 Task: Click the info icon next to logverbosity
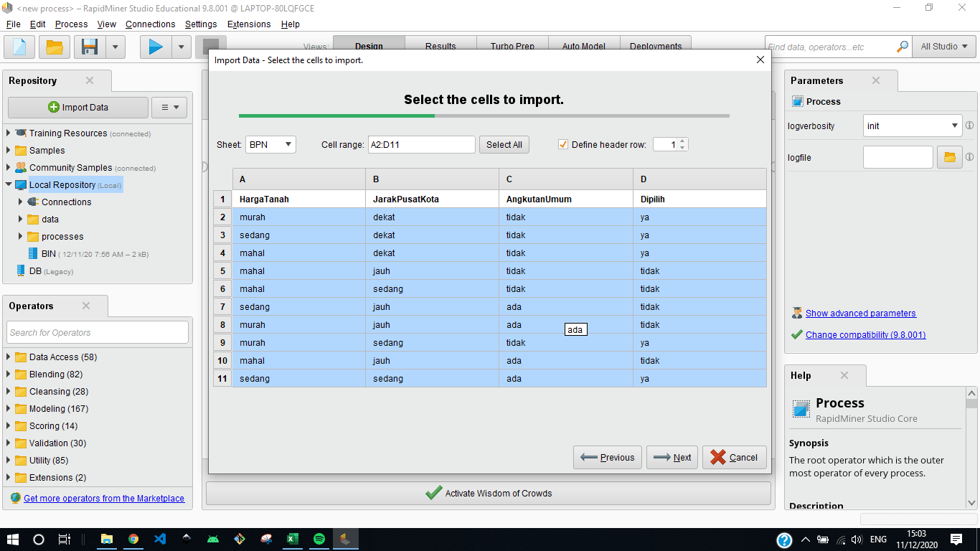pyautogui.click(x=969, y=126)
